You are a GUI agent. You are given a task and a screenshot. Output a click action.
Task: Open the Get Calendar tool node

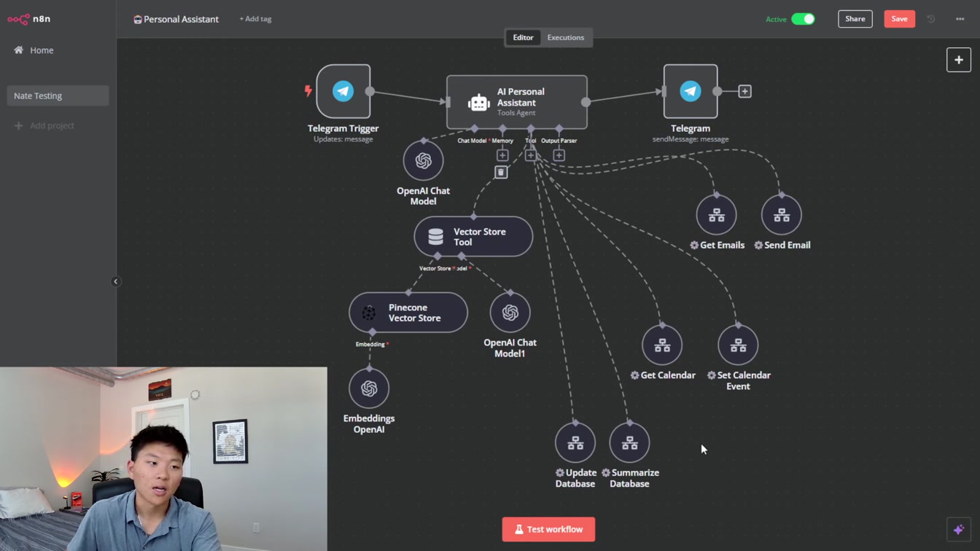pos(662,345)
